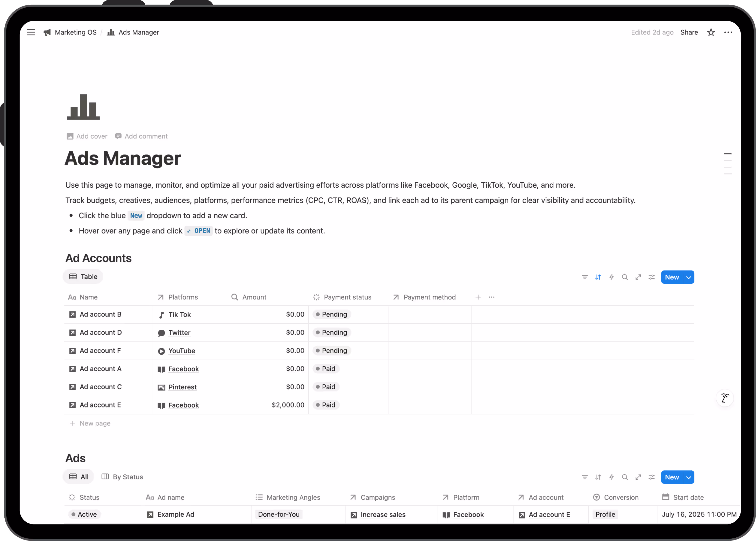This screenshot has width=756, height=541.
Task: Click the Platforms column header
Action: [178, 297]
